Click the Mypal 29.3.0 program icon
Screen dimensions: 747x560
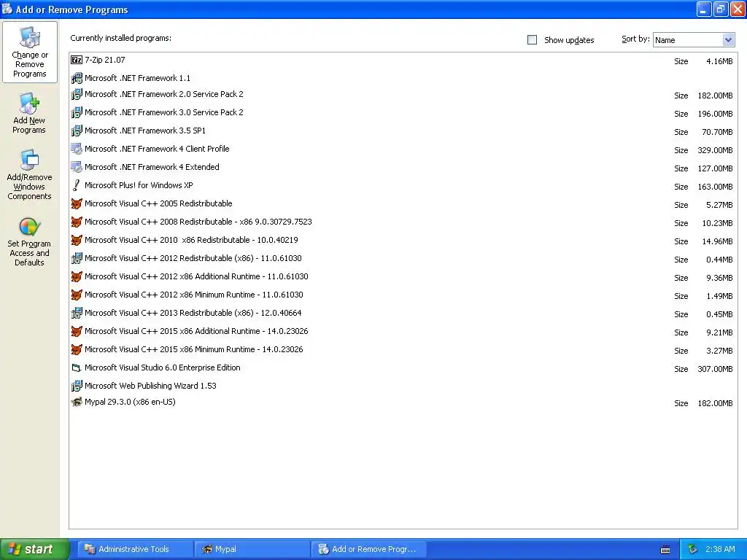pyautogui.click(x=76, y=402)
